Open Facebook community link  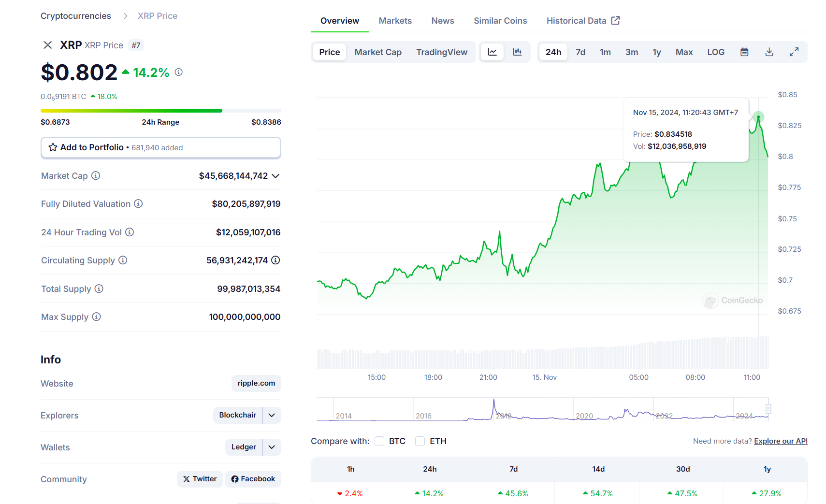[x=253, y=479]
